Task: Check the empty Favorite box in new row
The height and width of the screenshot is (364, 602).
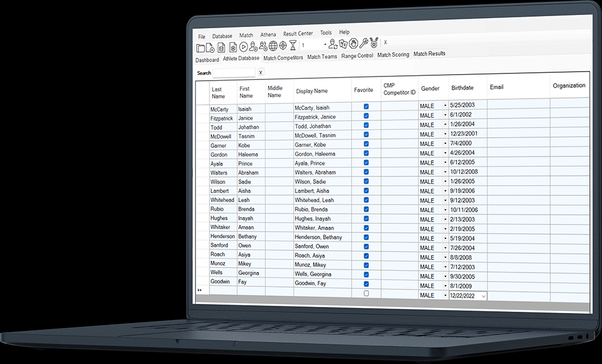Action: pos(366,294)
